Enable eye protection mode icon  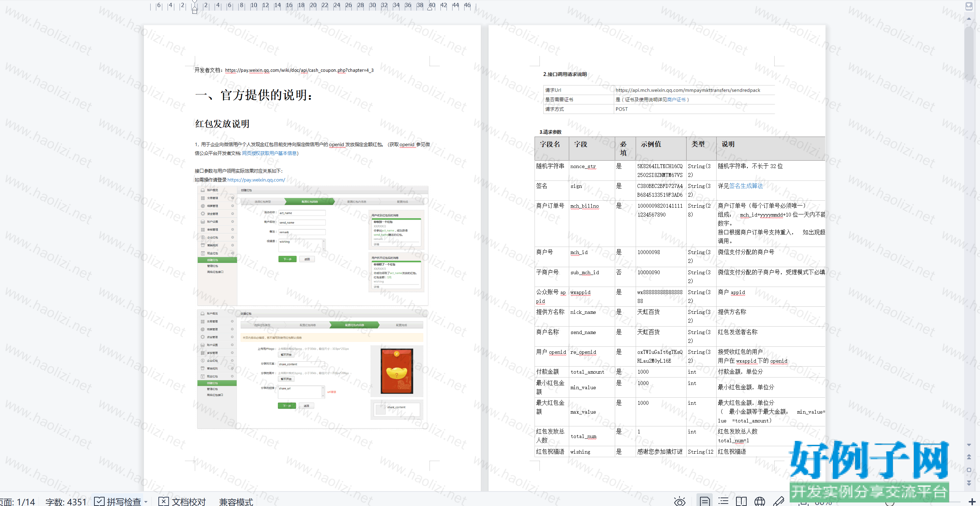(679, 501)
